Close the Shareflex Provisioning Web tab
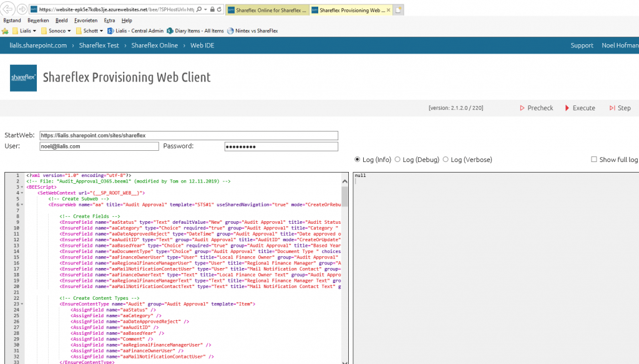Viewport: 639px width, 364px height. 388,10
